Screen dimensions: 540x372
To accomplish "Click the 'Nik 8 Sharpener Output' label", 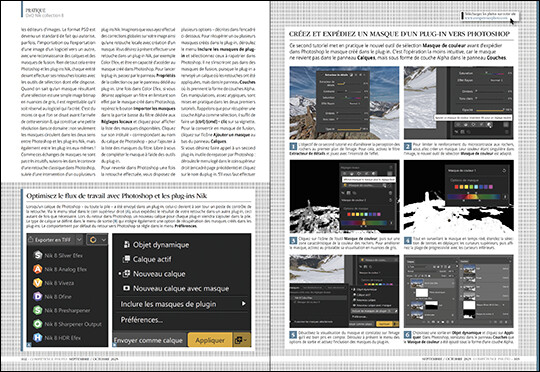I will [73, 324].
